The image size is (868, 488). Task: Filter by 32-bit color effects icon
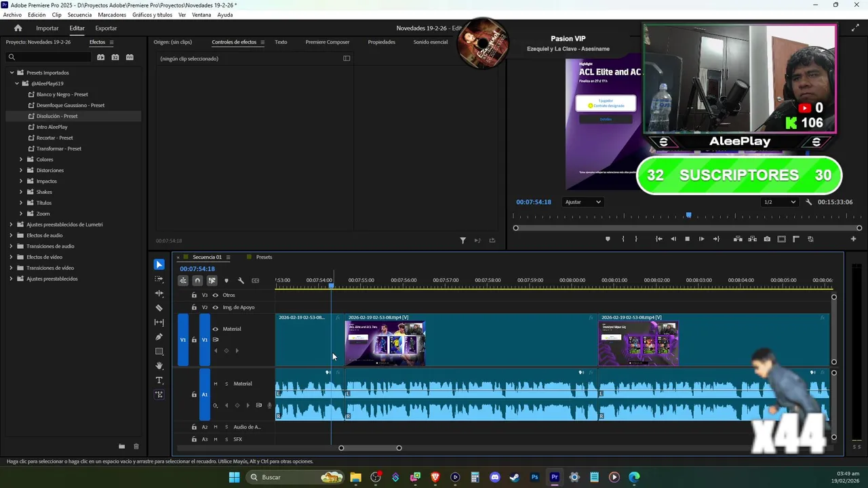click(x=115, y=57)
